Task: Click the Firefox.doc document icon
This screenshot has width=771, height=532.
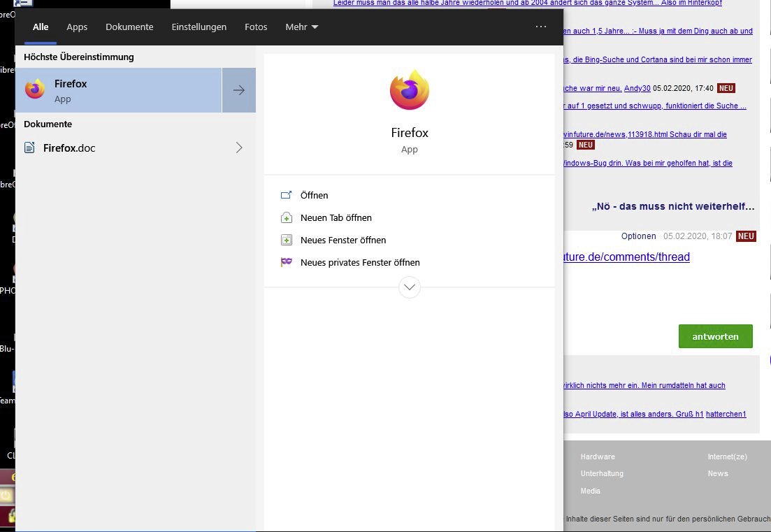Action: click(x=29, y=148)
